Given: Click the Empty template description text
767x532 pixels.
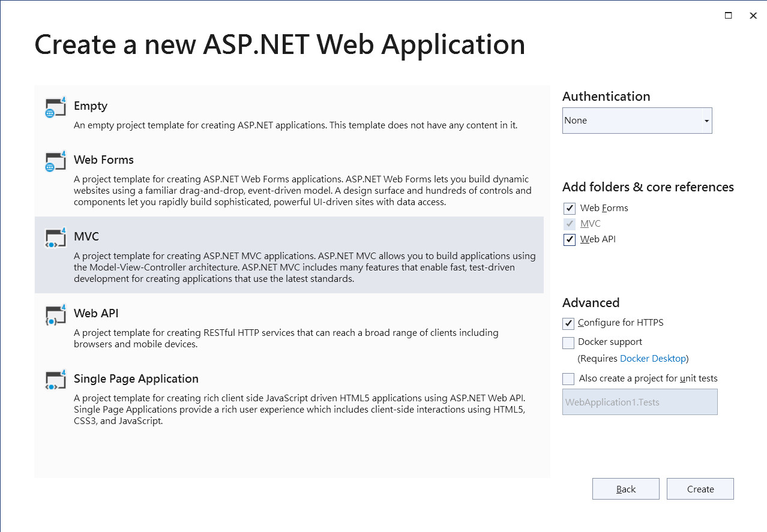Looking at the screenshot, I should 296,125.
